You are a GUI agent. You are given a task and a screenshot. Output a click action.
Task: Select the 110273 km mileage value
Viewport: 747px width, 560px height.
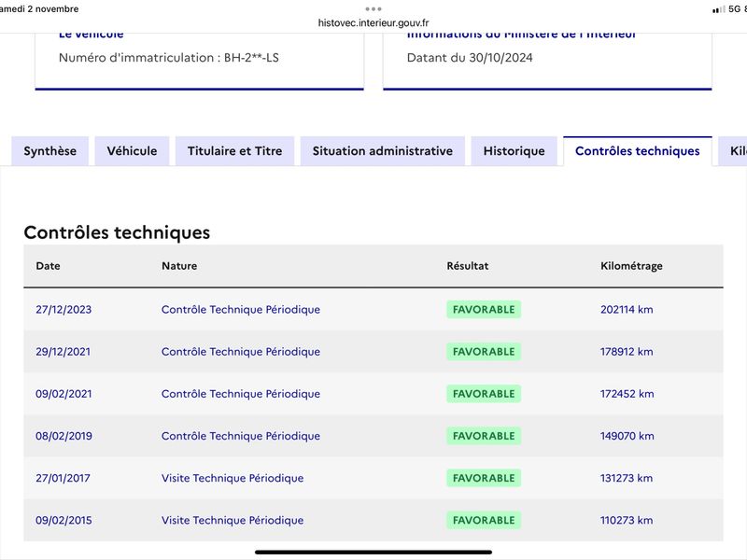click(x=627, y=520)
